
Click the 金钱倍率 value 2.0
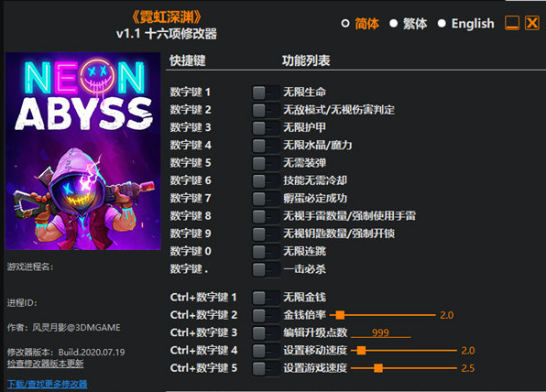pos(447,315)
